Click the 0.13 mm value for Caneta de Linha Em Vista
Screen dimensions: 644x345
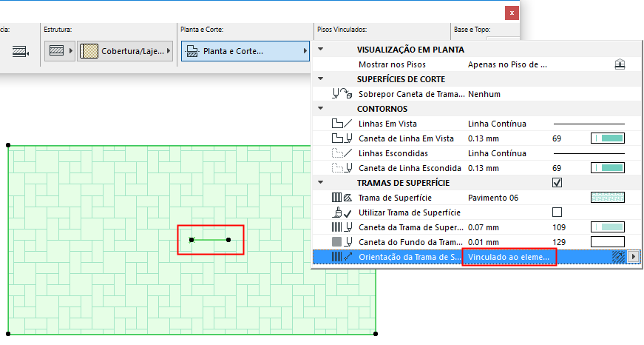(x=484, y=138)
